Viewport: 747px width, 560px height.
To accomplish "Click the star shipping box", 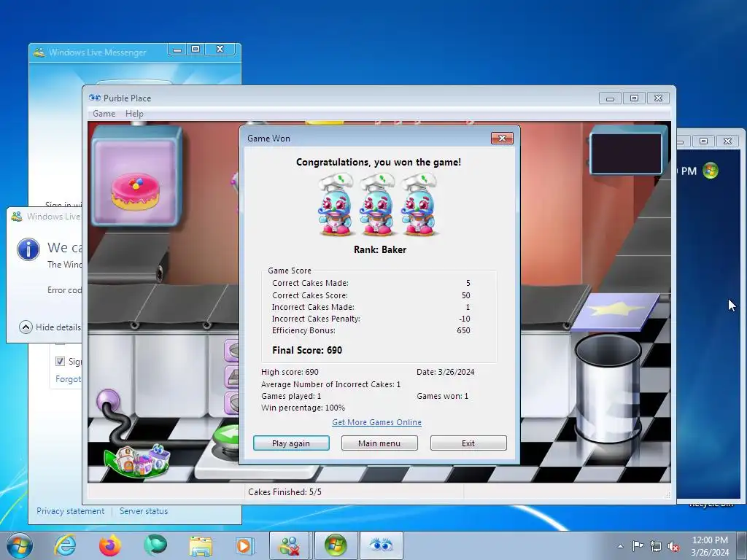I will [x=614, y=311].
